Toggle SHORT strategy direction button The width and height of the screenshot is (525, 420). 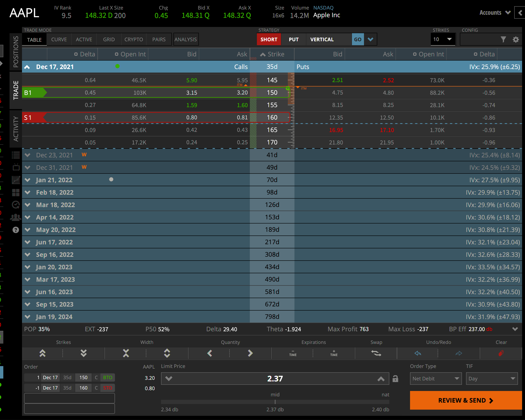pos(269,39)
